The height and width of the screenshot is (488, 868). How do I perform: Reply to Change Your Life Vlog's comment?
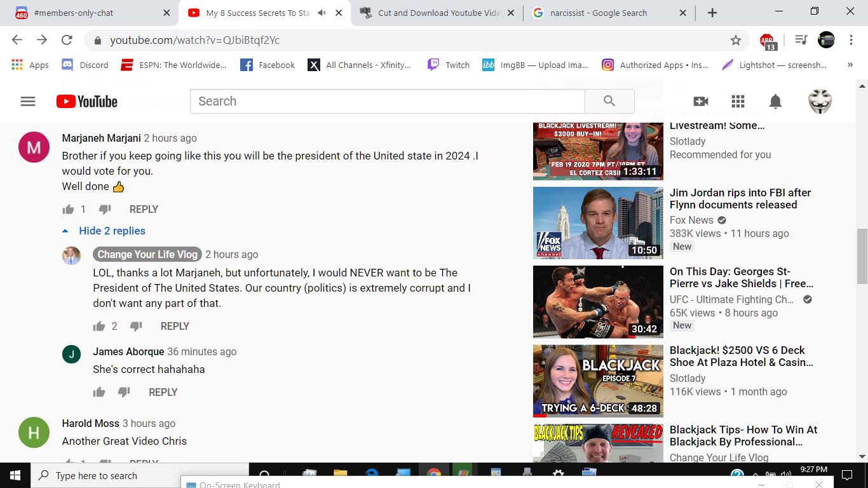pos(175,326)
